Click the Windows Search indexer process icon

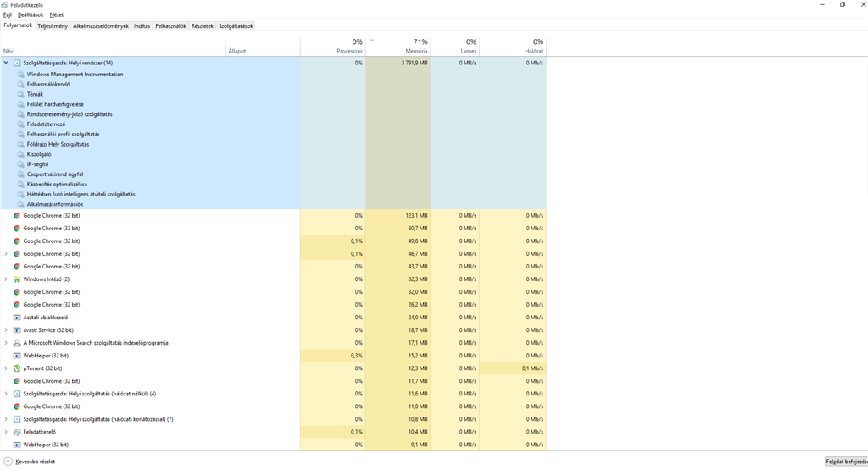tap(17, 343)
